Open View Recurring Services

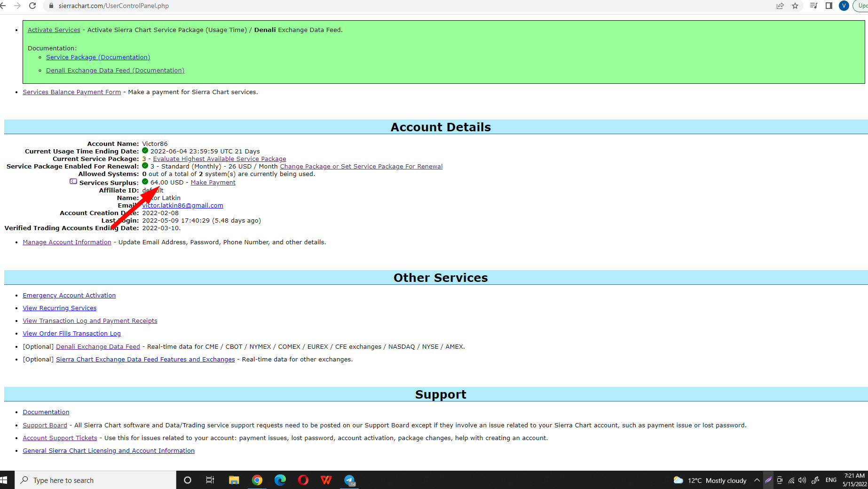pos(60,308)
